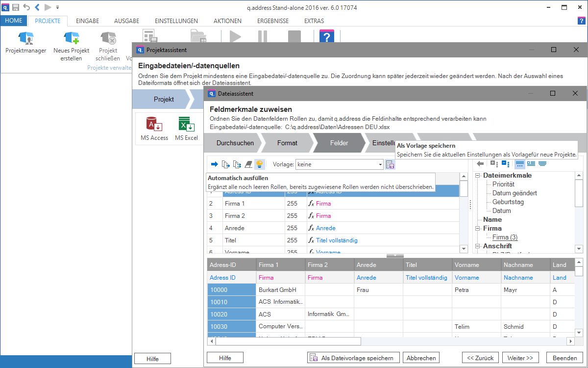Image resolution: width=588 pixels, height=368 pixels.
Task: Click the expand-all plus icon above the role tree
Action: [494, 163]
